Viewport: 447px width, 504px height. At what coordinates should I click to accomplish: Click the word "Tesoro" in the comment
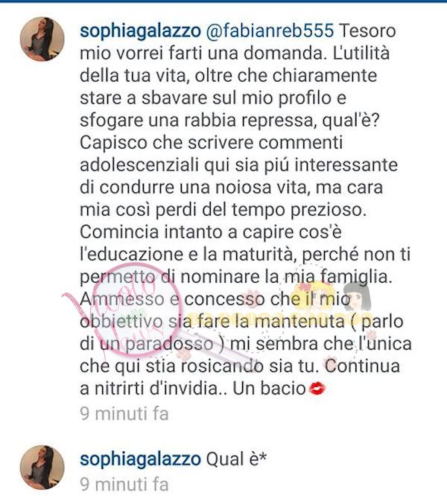367,31
